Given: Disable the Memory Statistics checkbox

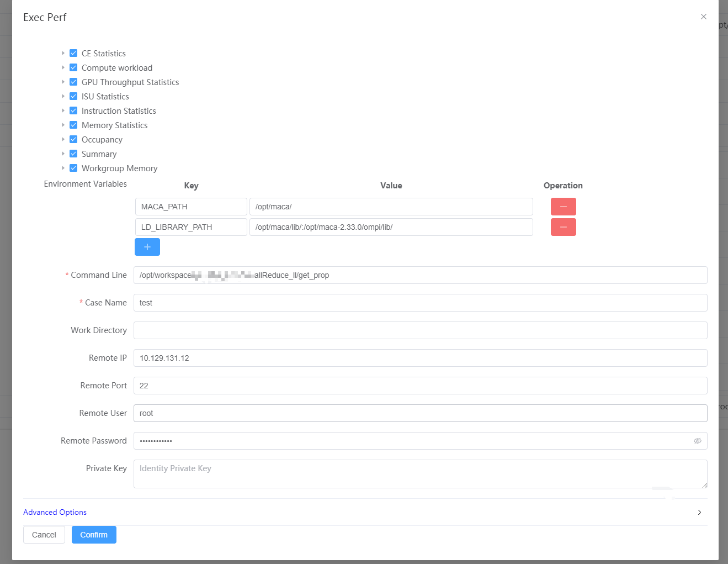Looking at the screenshot, I should point(73,125).
